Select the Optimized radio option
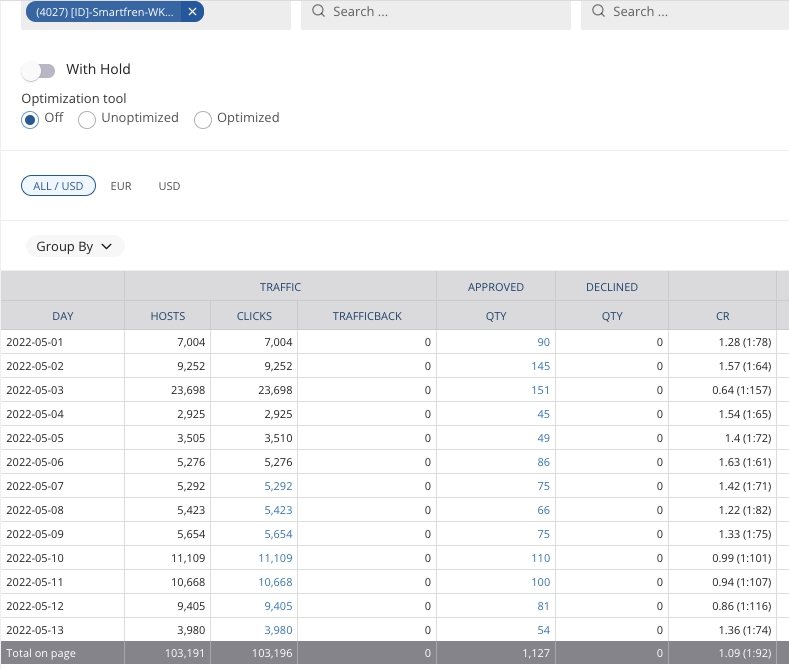Viewport: 789px width, 669px height. [x=203, y=120]
